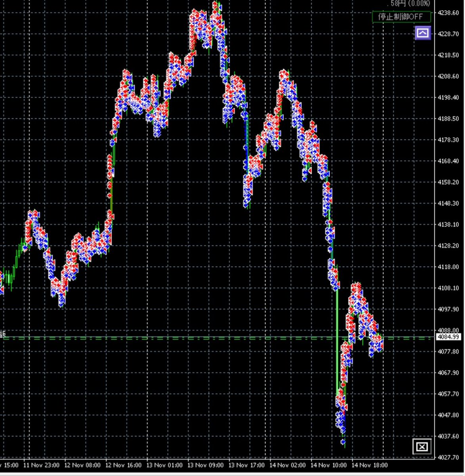
Task: Click the 13 Nov 01:00 time label
Action: click(x=165, y=465)
